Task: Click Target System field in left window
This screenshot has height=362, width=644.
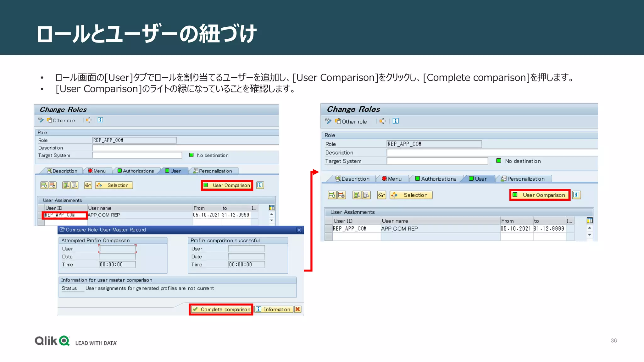Action: (137, 155)
